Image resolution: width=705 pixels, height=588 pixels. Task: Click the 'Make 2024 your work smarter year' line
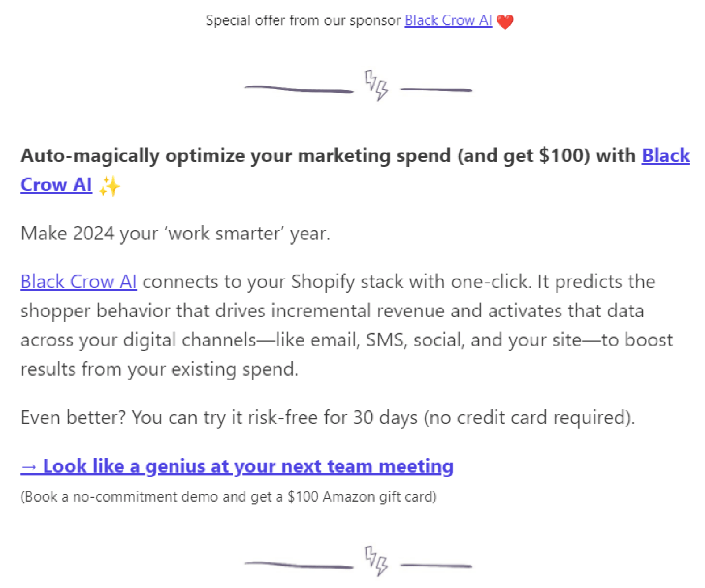(175, 233)
